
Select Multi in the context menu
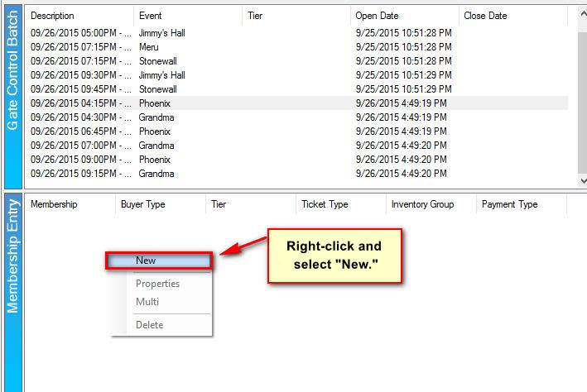click(x=147, y=302)
